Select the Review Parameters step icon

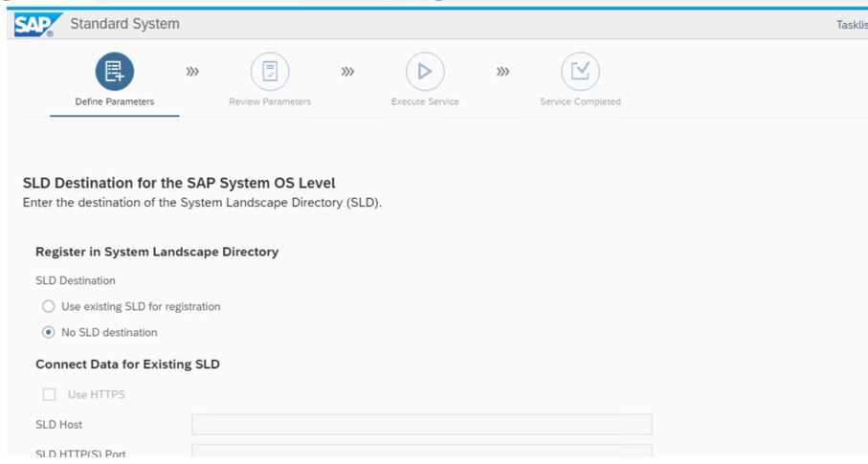point(270,72)
